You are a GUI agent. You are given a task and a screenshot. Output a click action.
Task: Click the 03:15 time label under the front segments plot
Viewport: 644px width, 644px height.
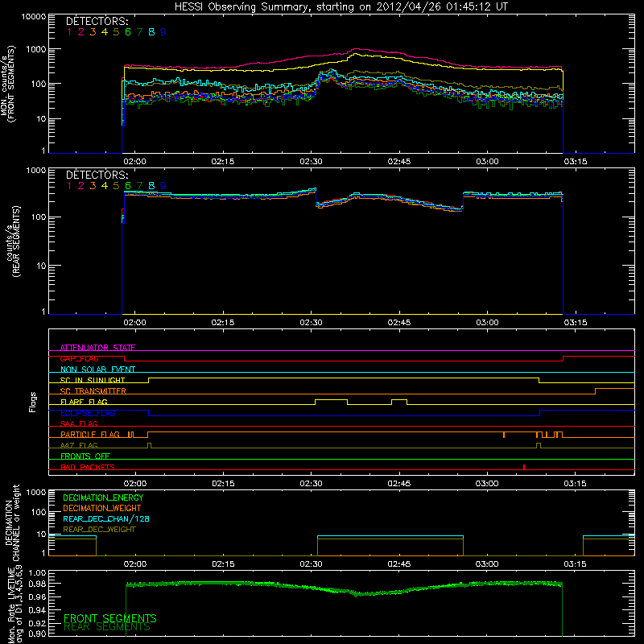[x=576, y=162]
